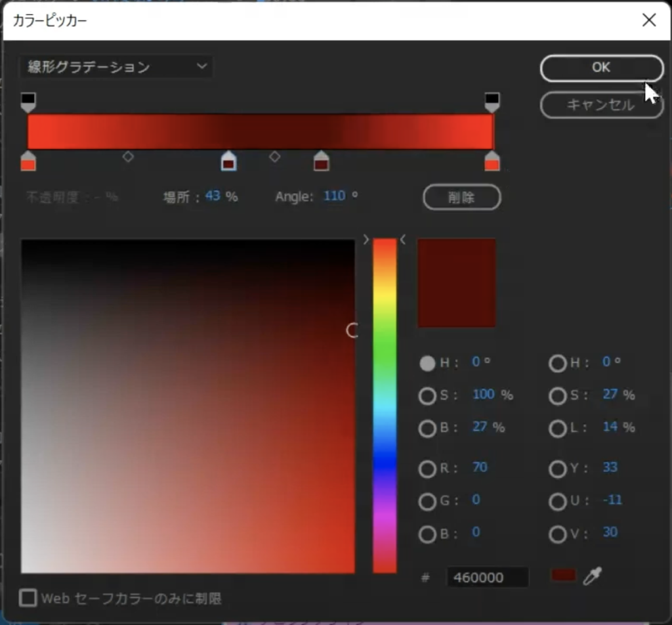Select the dark red color stop at 43%
This screenshot has height=625, width=672.
[x=228, y=161]
